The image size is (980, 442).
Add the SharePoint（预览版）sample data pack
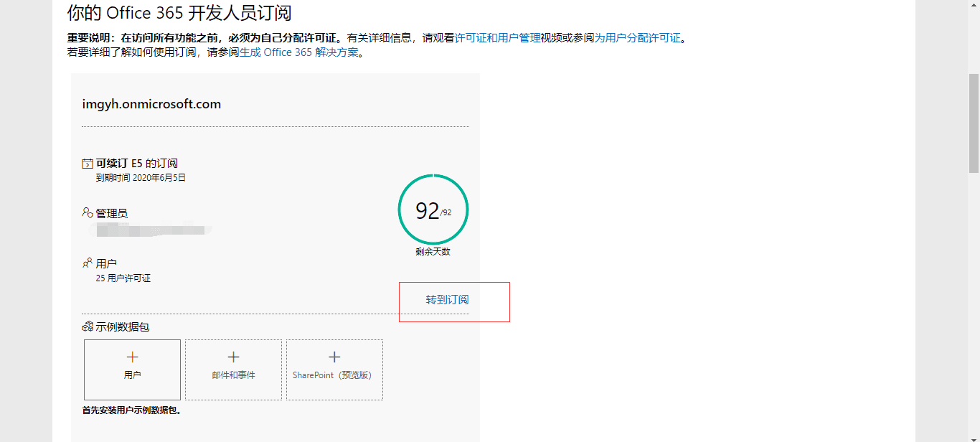(334, 370)
